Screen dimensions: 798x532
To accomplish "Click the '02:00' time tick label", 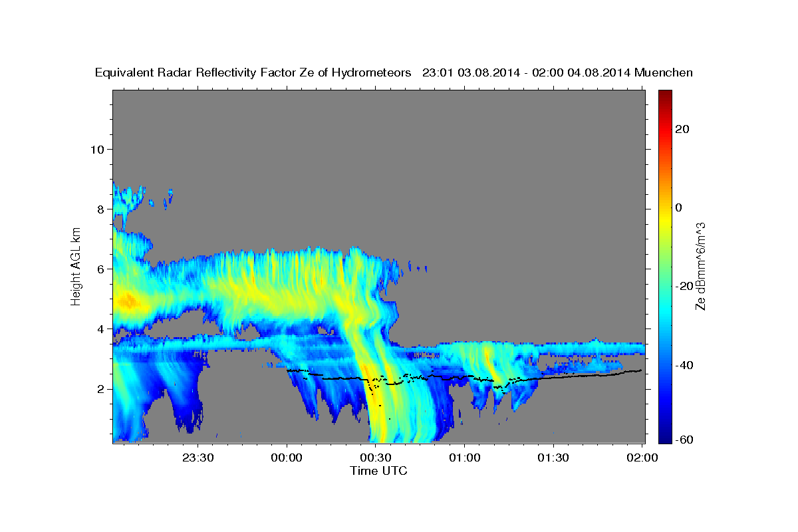I will [642, 458].
